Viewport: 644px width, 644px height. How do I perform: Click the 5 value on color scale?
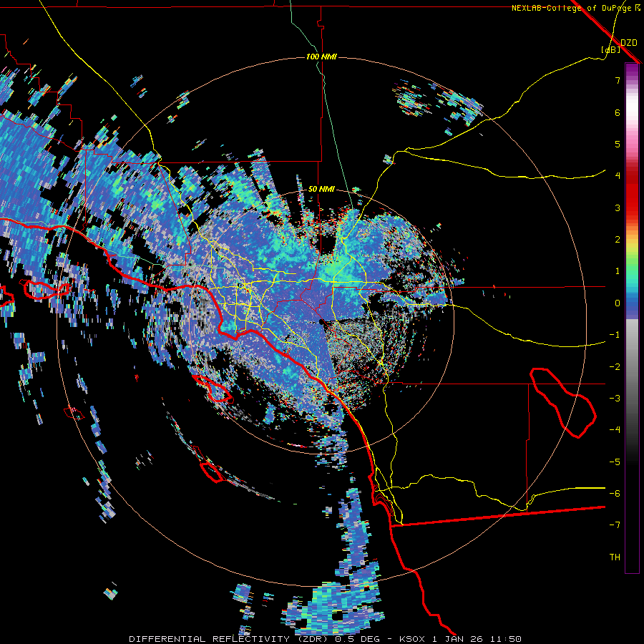coord(618,144)
